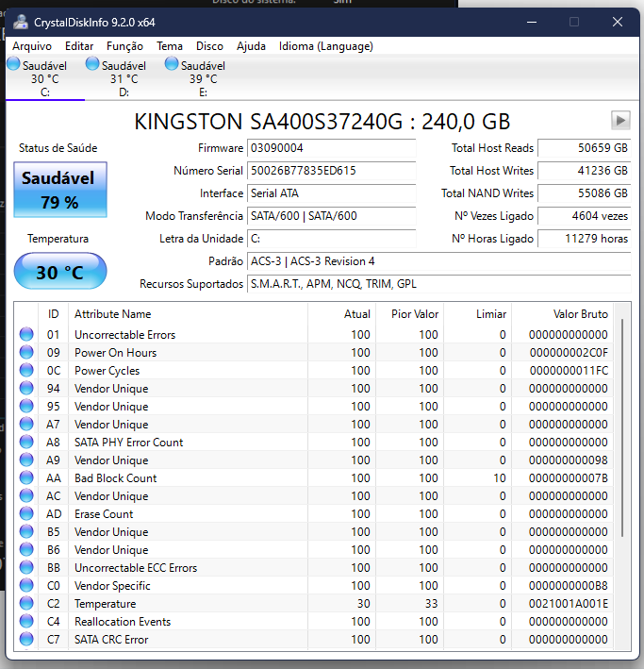Image resolution: width=644 pixels, height=669 pixels.
Task: Click status icon of ID 94 row
Action: tap(26, 388)
